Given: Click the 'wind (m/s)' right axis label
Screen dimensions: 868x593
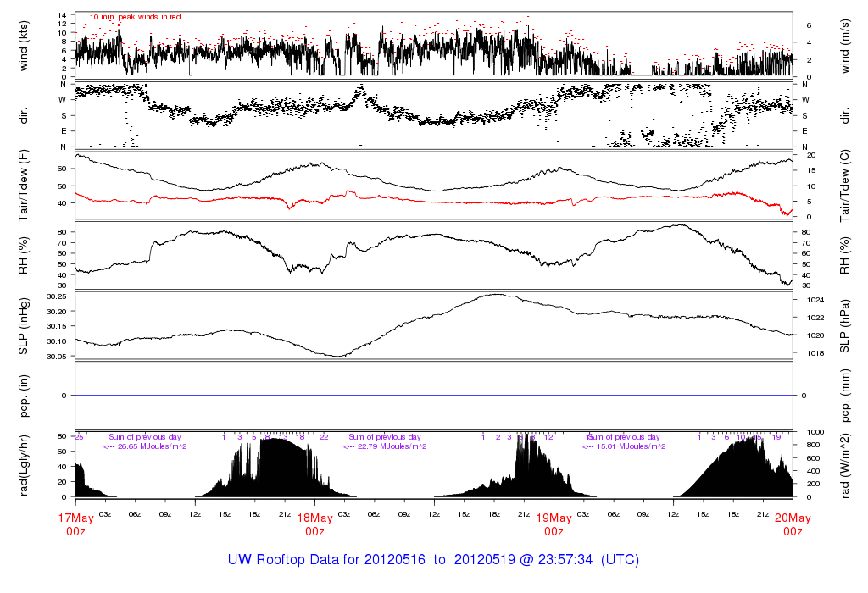Looking at the screenshot, I should 844,46.
